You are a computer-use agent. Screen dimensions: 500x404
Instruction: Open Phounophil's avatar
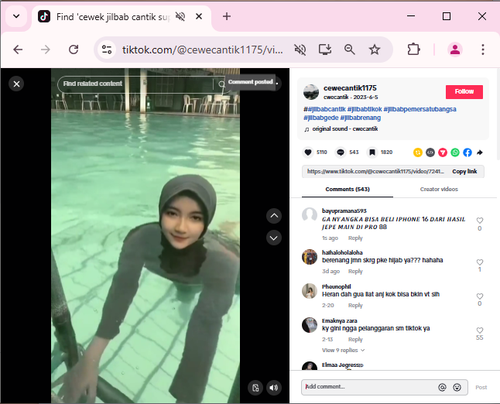[x=310, y=291]
